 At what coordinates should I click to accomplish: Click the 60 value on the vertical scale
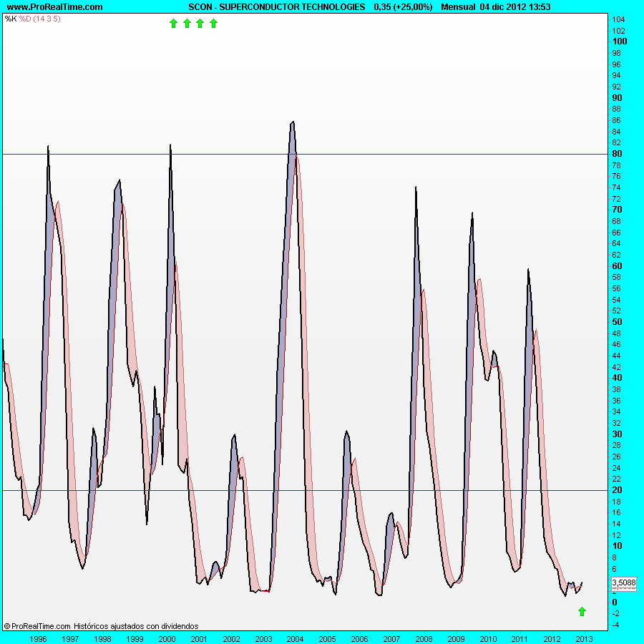617,265
